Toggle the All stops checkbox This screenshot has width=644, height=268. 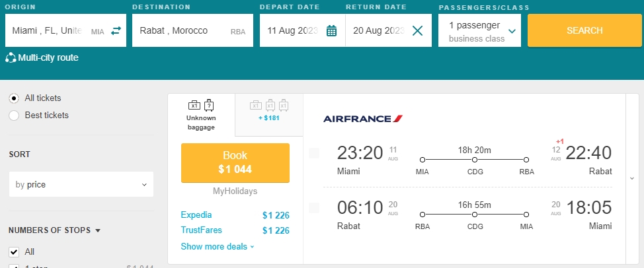click(14, 251)
